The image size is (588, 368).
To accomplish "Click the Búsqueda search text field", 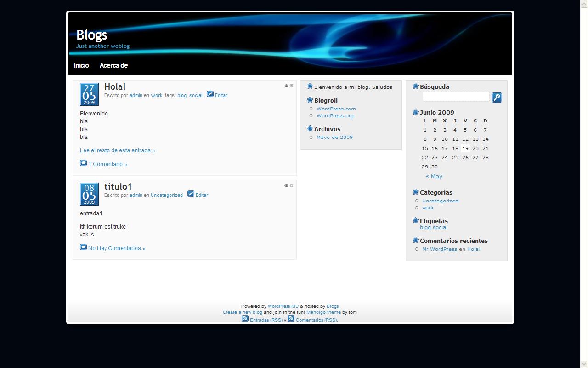I will click(x=456, y=97).
